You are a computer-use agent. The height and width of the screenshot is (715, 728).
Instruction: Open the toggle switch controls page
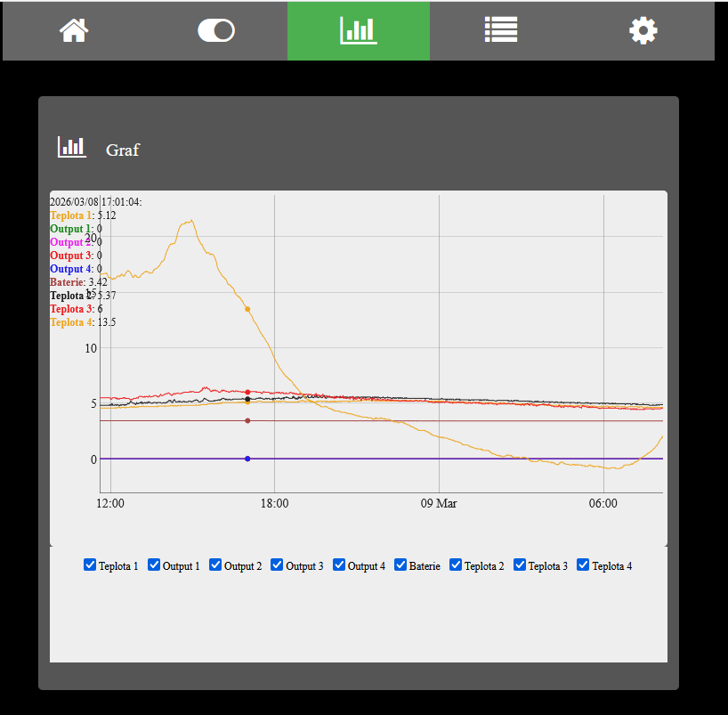[x=215, y=31]
